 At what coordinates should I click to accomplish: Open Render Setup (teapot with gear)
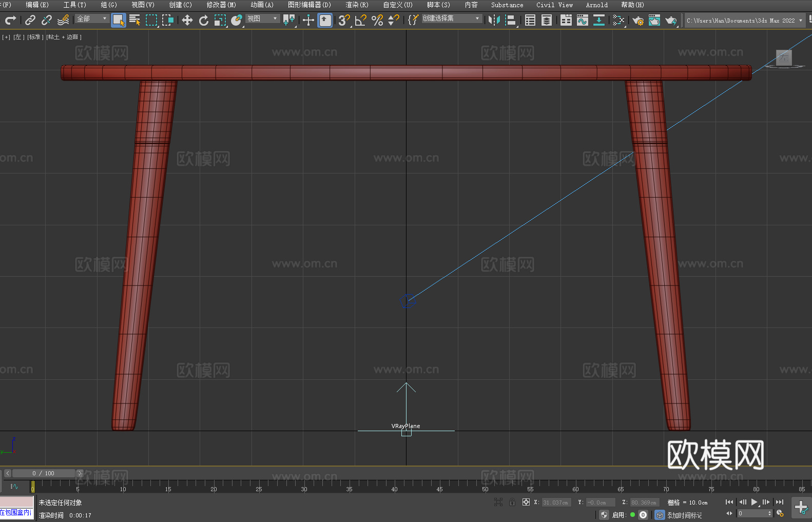[x=638, y=20]
